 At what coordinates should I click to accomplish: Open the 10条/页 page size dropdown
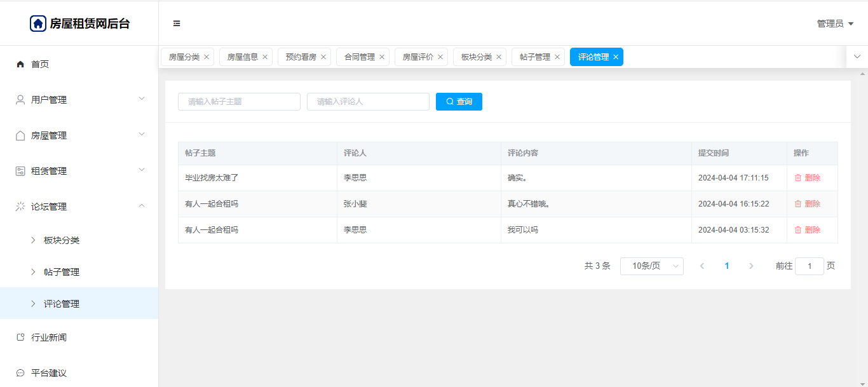pyautogui.click(x=651, y=266)
